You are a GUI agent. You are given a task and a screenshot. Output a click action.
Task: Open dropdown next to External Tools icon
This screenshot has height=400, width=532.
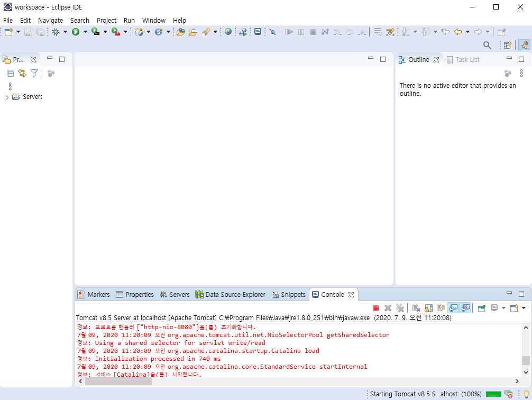point(125,32)
